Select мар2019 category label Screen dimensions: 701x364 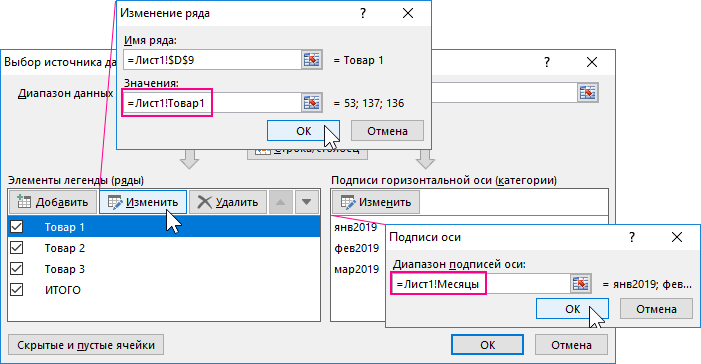pos(357,269)
